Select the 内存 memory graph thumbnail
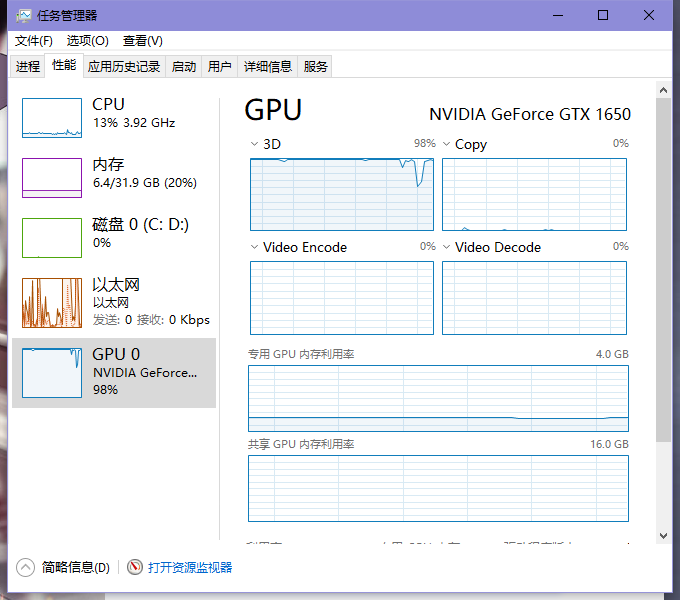The width and height of the screenshot is (680, 600). [x=52, y=177]
